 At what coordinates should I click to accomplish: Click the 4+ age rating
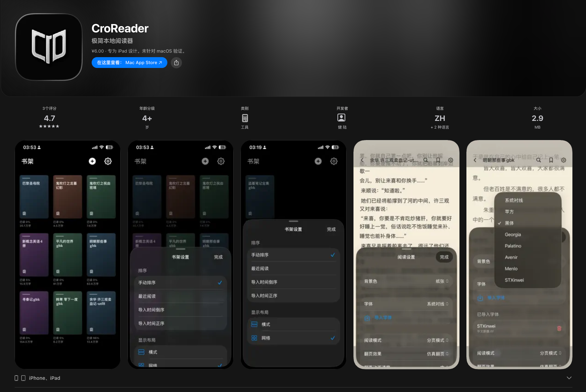pos(147,118)
